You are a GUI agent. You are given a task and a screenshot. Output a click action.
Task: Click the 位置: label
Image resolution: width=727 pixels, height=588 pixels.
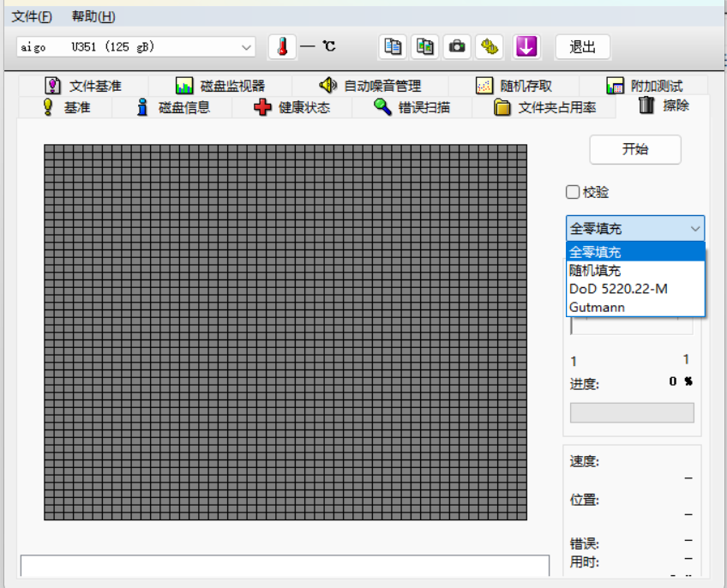pyautogui.click(x=584, y=500)
